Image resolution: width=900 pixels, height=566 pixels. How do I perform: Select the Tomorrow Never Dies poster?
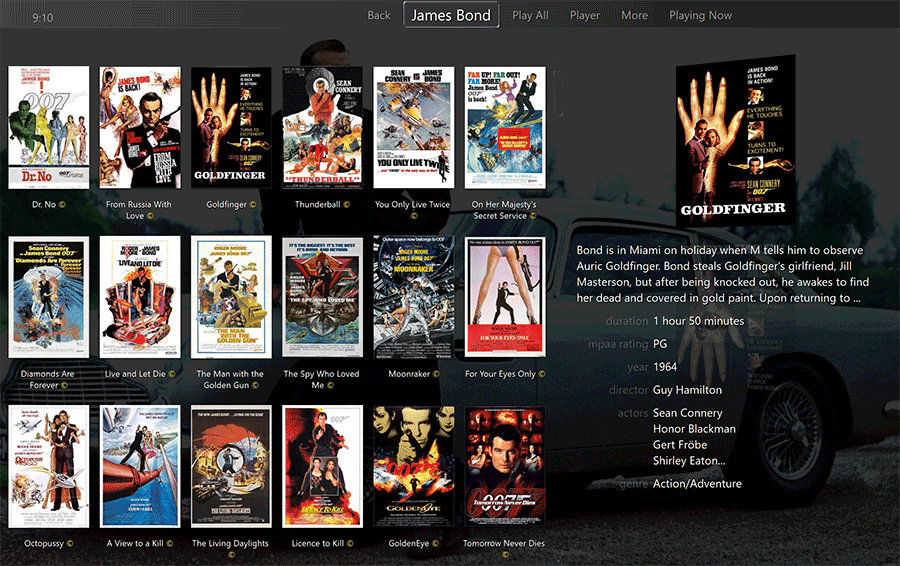pos(505,466)
